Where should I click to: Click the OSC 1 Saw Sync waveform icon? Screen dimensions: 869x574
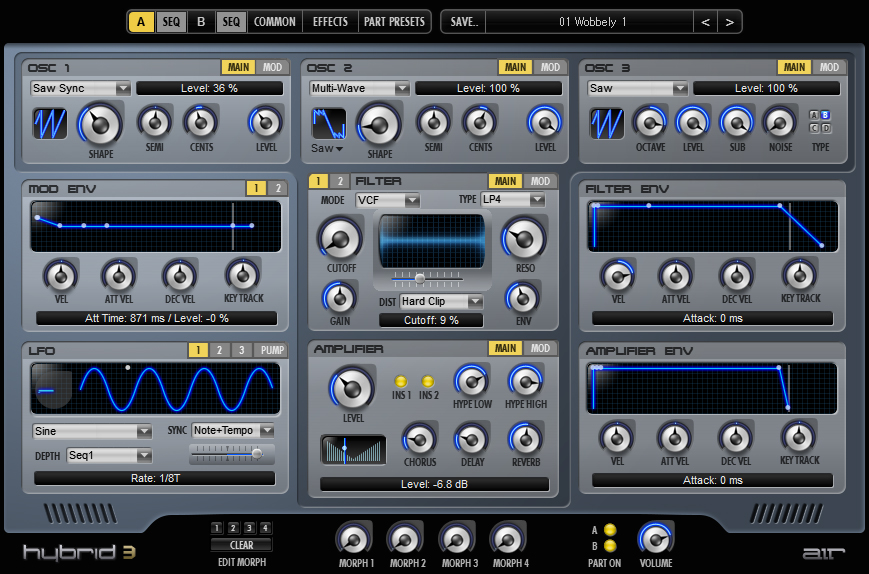(50, 124)
